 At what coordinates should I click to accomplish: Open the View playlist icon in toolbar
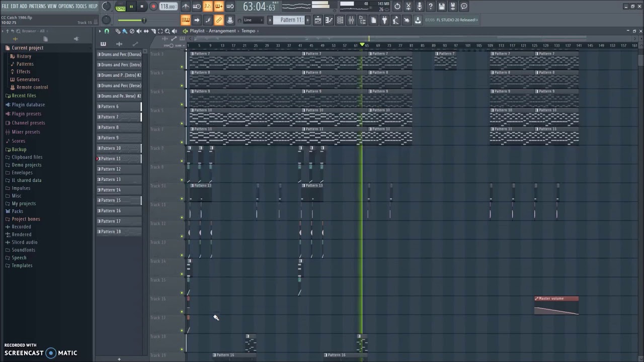pyautogui.click(x=318, y=20)
